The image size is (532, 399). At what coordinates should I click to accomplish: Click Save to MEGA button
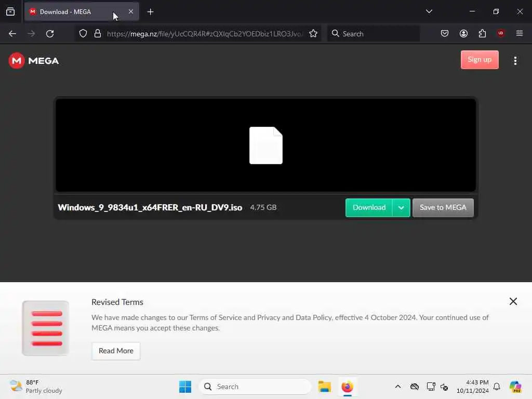(443, 208)
